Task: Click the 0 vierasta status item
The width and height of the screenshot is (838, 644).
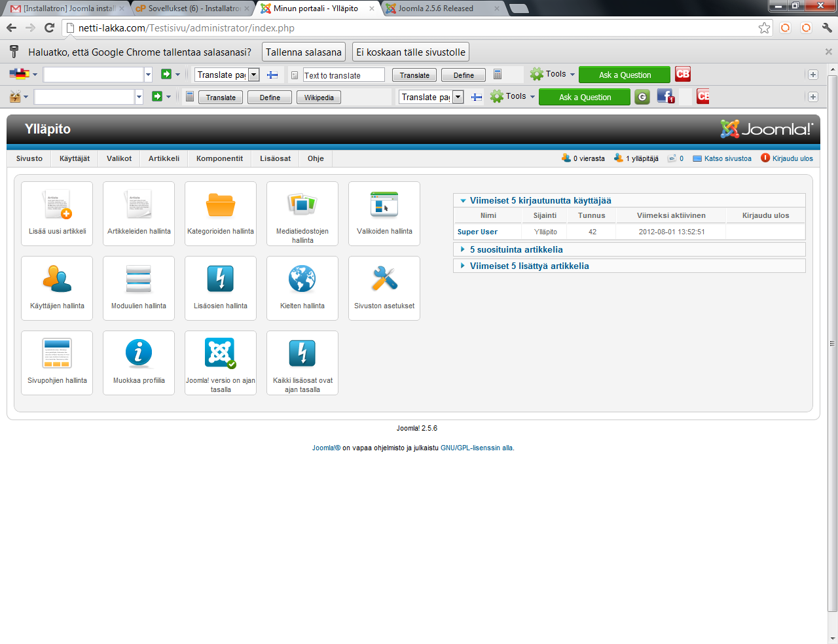Action: click(x=583, y=158)
